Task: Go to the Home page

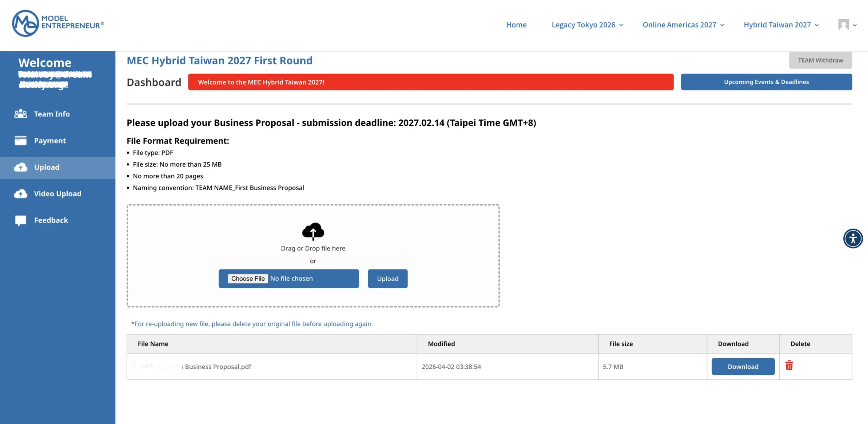Action: tap(516, 25)
